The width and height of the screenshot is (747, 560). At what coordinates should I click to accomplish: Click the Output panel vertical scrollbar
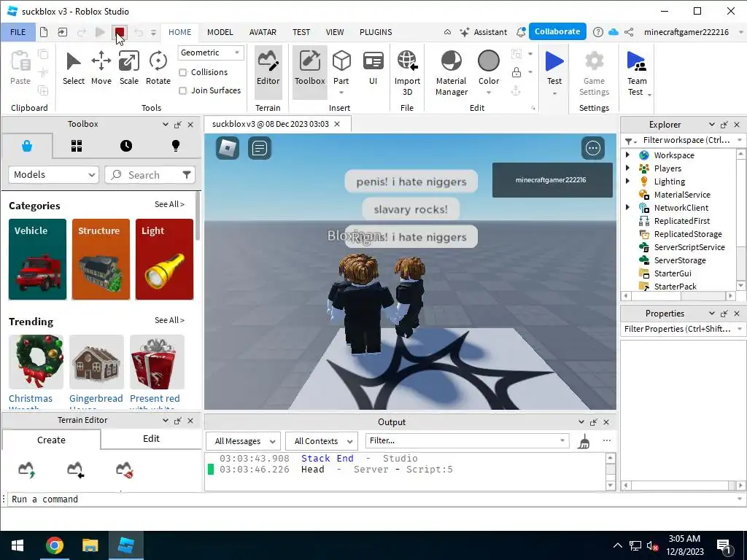tap(611, 471)
